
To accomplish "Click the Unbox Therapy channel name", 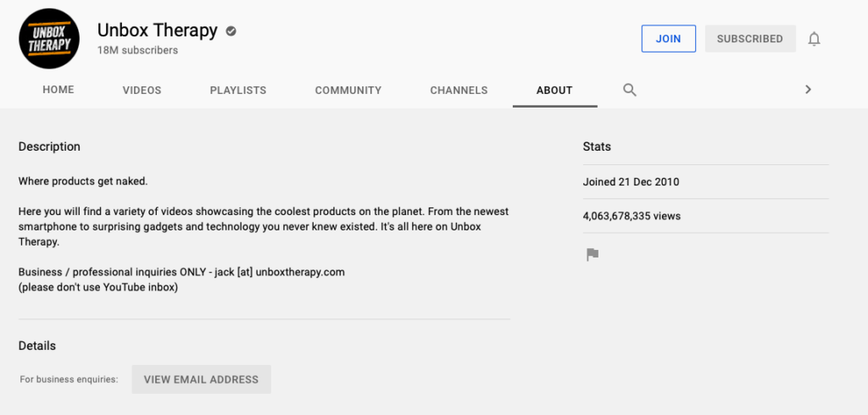I will (x=157, y=30).
